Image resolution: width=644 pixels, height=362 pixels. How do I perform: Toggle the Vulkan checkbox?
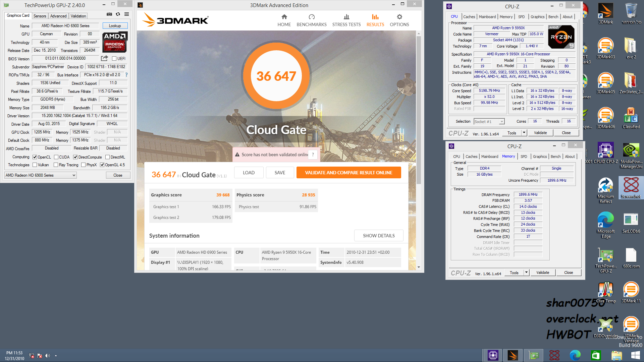35,165
